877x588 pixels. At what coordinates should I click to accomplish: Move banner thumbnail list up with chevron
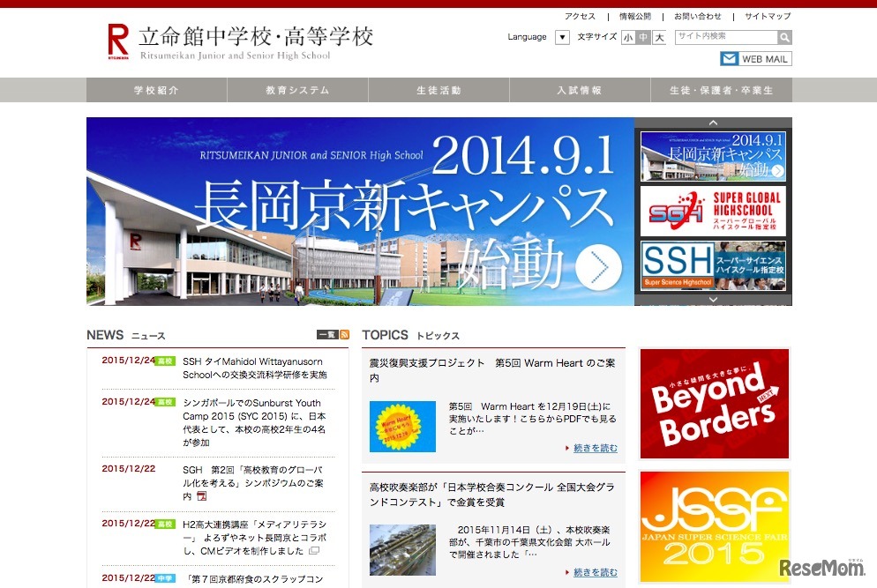(x=713, y=123)
